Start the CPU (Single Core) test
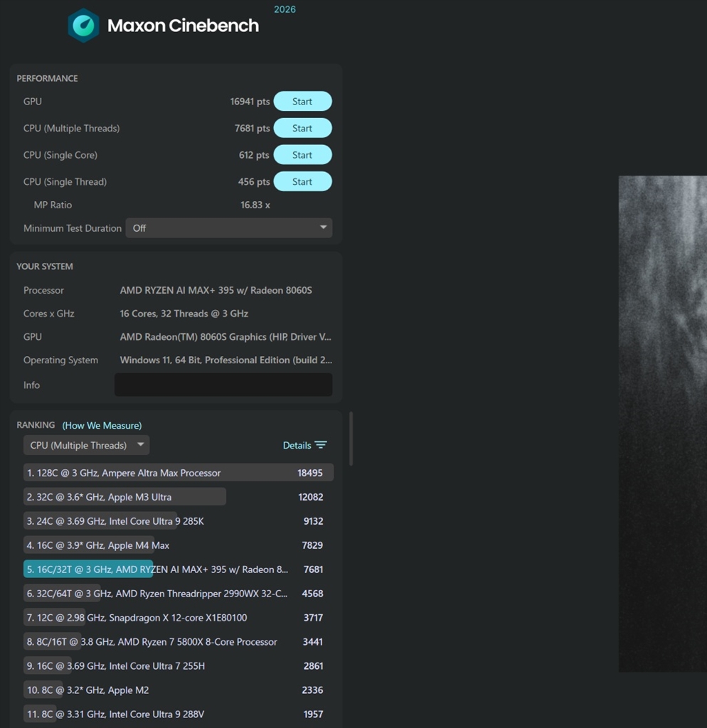 [302, 155]
